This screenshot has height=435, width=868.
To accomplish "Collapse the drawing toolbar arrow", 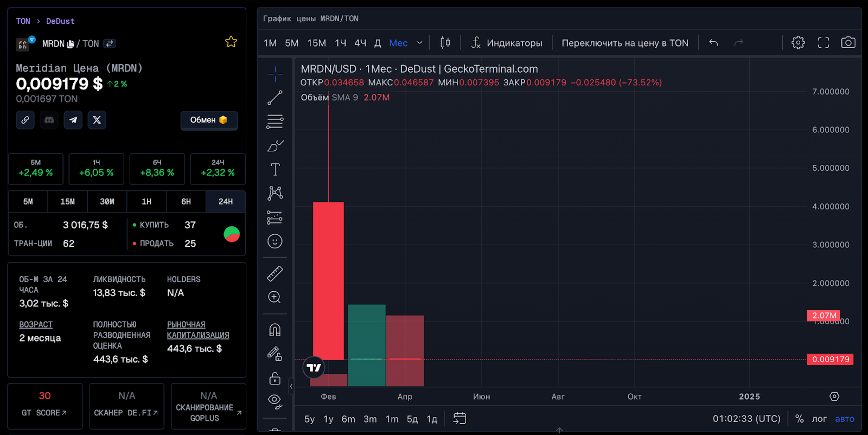I will coord(291,386).
